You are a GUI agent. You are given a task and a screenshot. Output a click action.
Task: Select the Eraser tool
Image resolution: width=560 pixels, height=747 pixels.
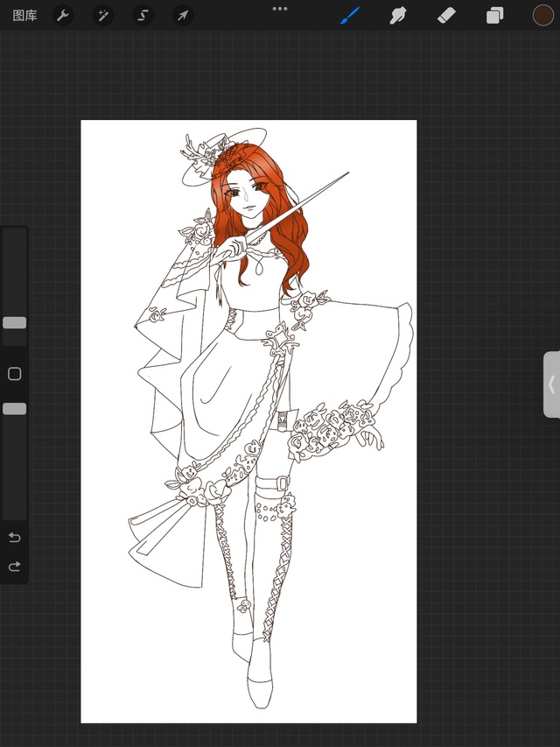coord(446,15)
